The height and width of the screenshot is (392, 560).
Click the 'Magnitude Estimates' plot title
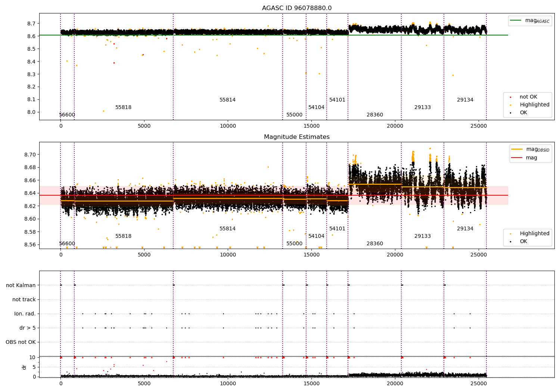pos(297,137)
